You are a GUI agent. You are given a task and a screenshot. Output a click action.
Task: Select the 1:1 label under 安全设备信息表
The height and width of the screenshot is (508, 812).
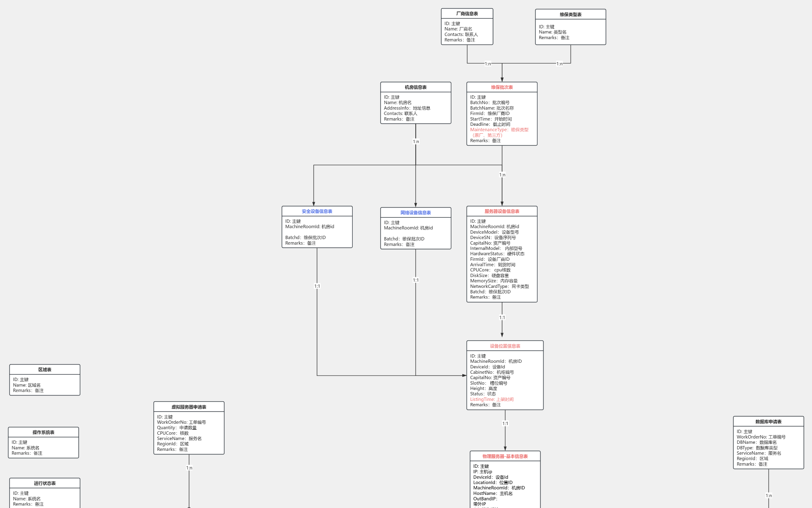[317, 286]
